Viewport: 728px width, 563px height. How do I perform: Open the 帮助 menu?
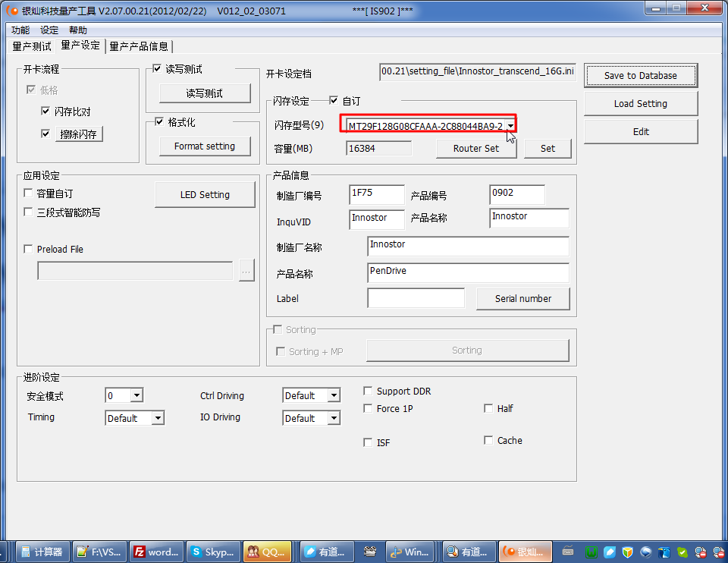point(78,30)
